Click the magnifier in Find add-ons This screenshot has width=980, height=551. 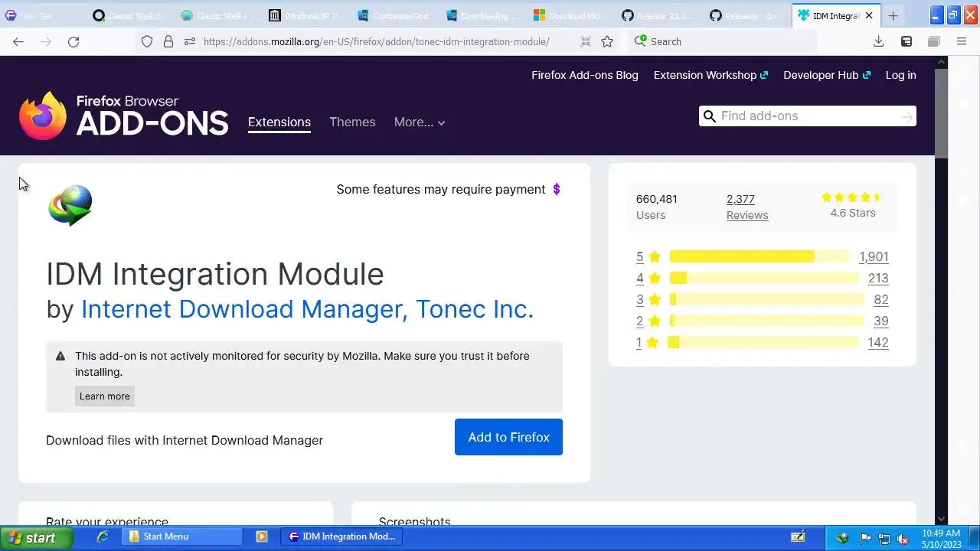(709, 116)
